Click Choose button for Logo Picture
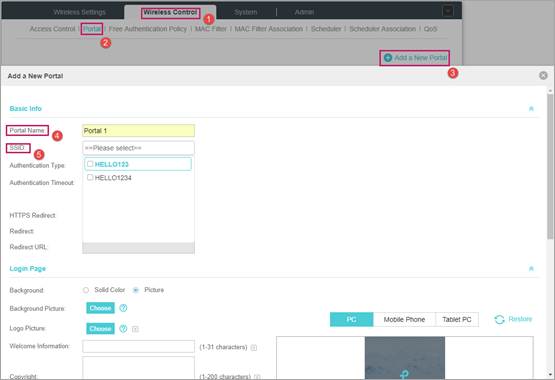The image size is (555, 380). pyautogui.click(x=100, y=329)
